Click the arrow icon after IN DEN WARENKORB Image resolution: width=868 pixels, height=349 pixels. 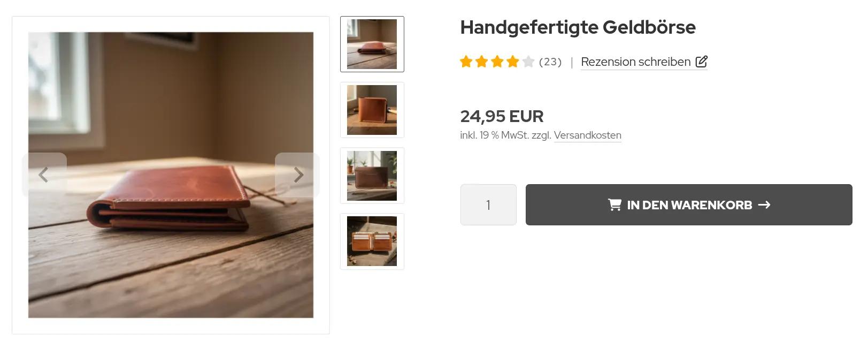pyautogui.click(x=764, y=204)
